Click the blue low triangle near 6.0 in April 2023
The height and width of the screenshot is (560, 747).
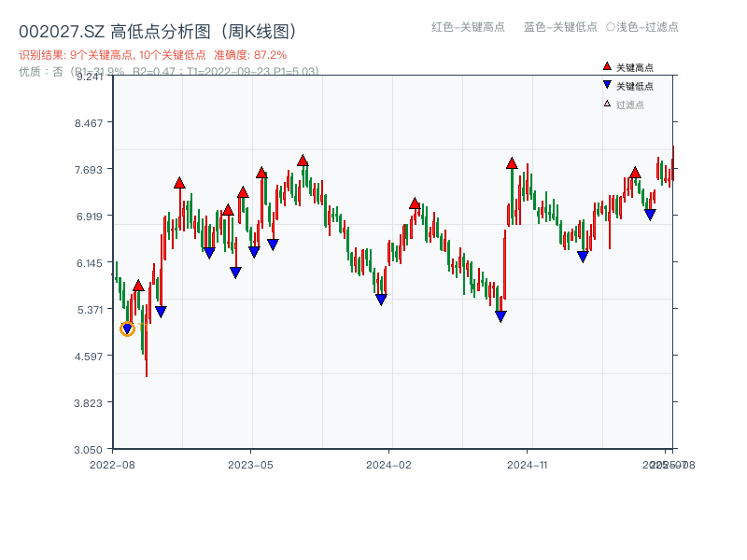coord(235,273)
